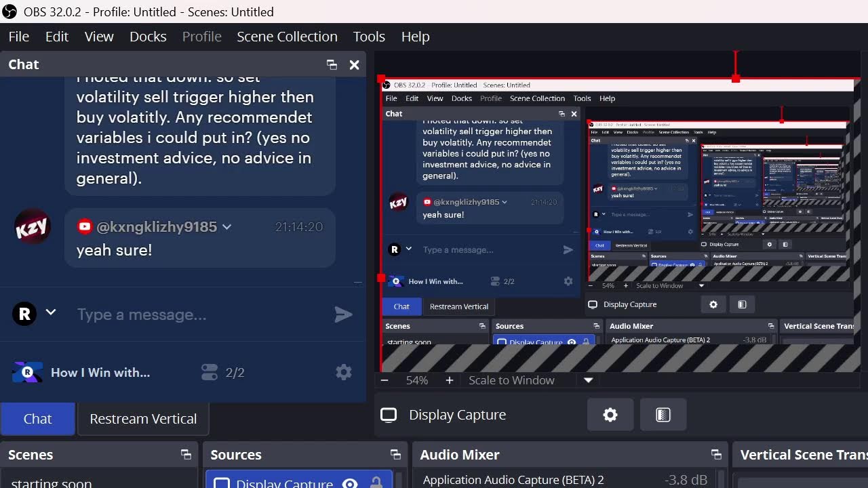Viewport: 868px width, 488px height.
Task: Float the Chat dock panel
Action: (x=332, y=64)
